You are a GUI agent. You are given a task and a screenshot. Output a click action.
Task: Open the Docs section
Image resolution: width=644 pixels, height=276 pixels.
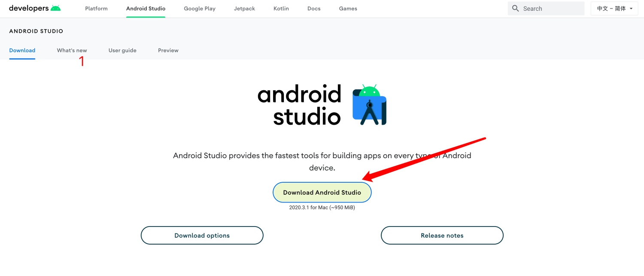(314, 9)
